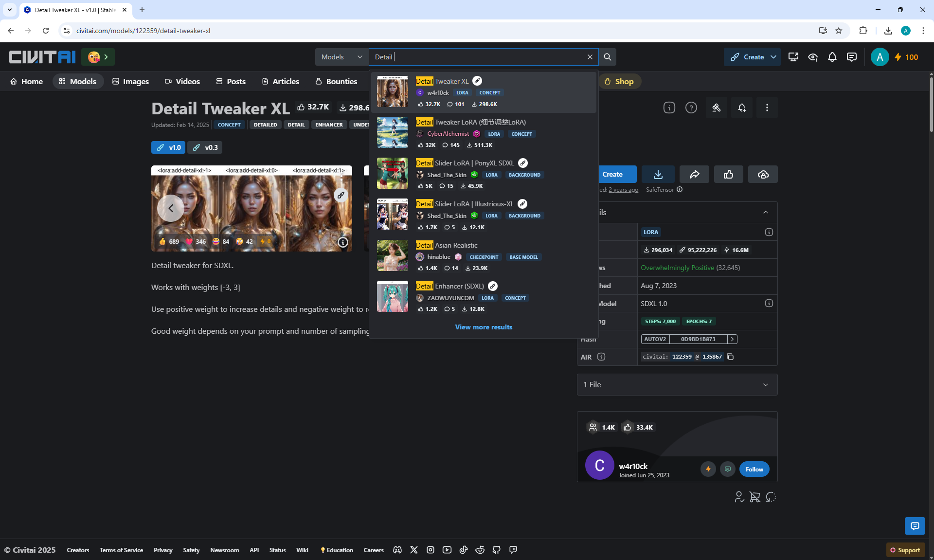Collapse the Details panel chevron
934x560 pixels.
point(765,212)
